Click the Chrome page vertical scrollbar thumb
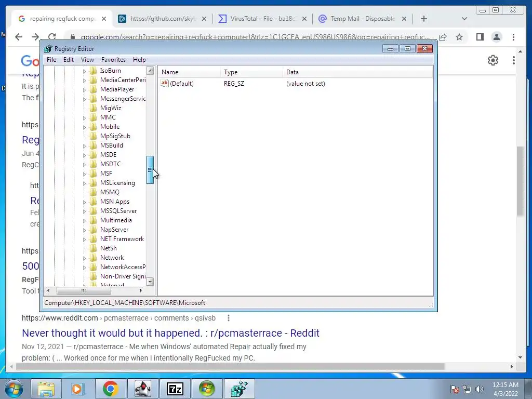532x399 pixels. (520, 181)
